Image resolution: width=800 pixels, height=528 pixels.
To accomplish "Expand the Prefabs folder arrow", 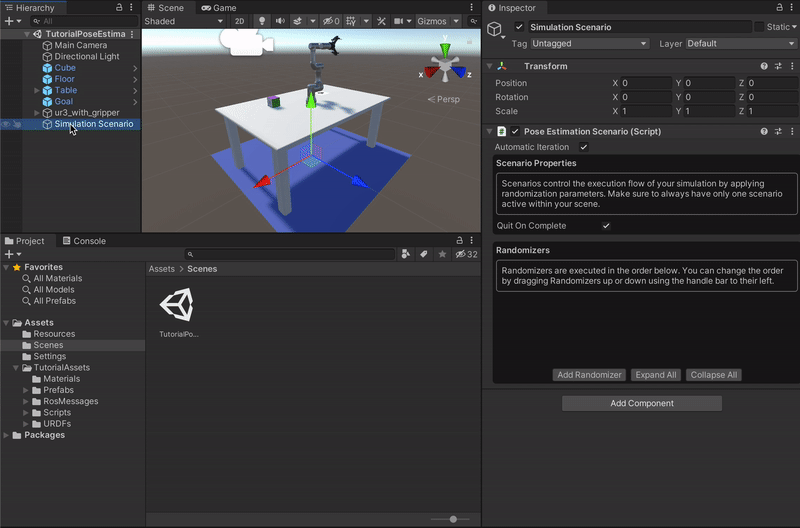I will 26,390.
